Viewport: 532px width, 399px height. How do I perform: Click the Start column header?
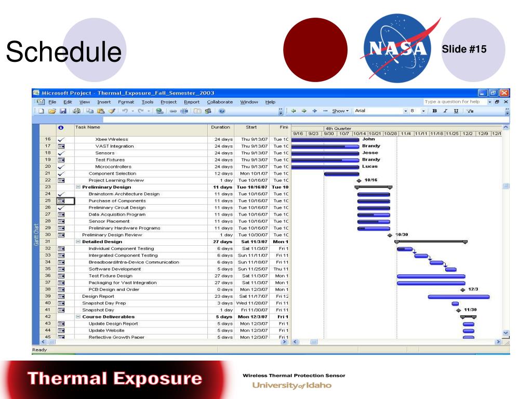[x=251, y=129]
